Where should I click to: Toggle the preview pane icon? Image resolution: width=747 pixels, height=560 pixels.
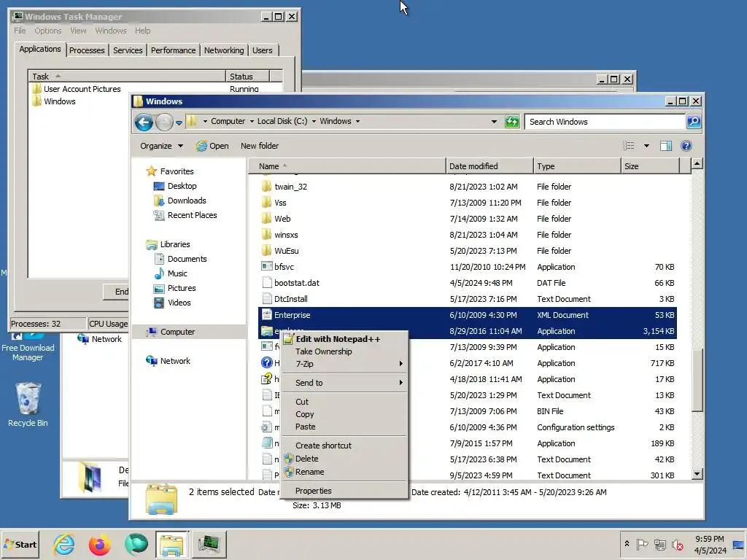click(665, 146)
